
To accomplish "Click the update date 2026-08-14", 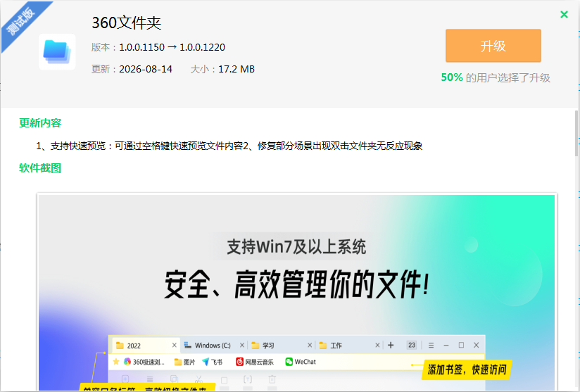I will point(146,69).
